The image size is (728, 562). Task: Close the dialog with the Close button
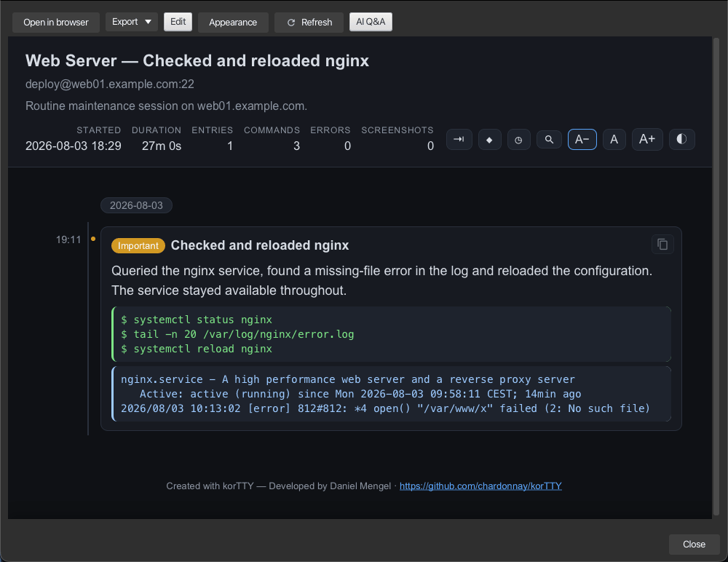pos(694,545)
